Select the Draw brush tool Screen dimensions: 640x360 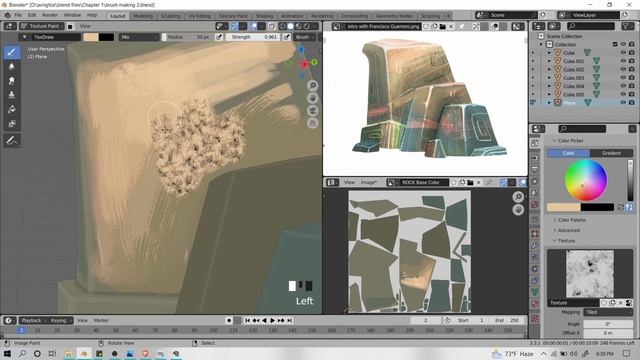[11, 52]
